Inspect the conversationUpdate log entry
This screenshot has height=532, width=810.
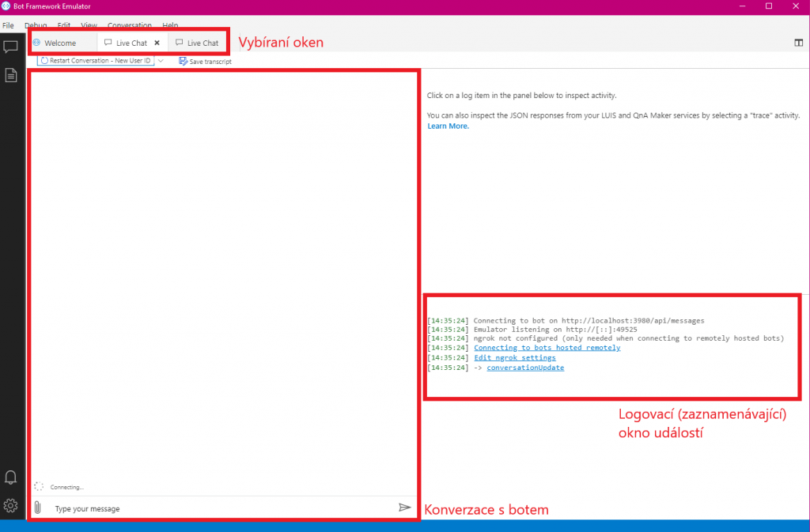[x=525, y=368]
